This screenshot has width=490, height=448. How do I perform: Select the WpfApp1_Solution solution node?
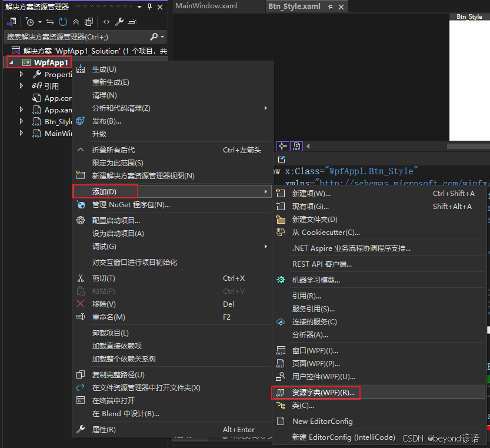click(89, 51)
